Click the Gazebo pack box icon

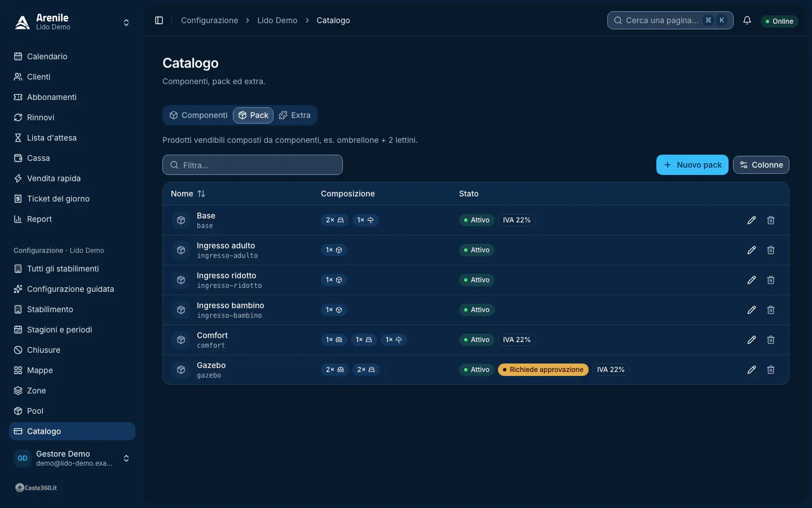pos(181,370)
